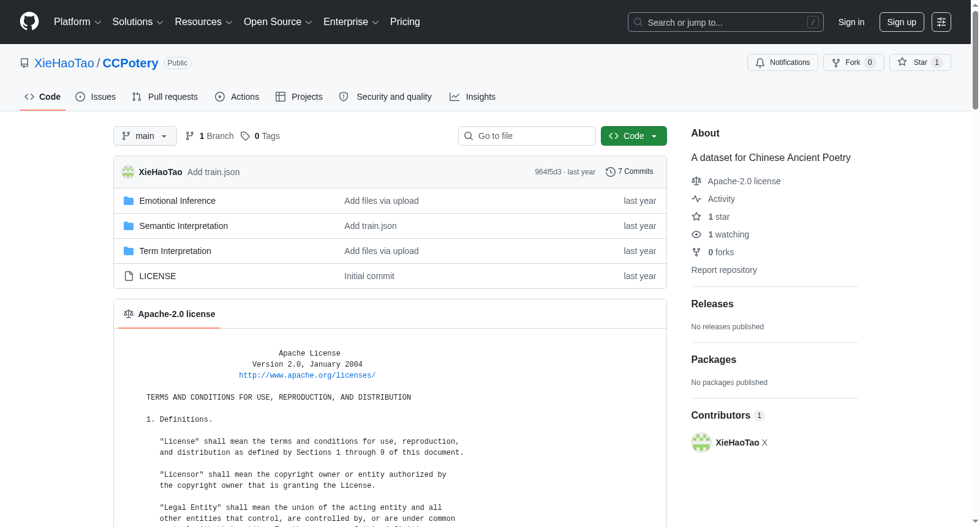Click the branch icon beside 1 Branch
Screen dimensions: 980x527
[x=190, y=136]
